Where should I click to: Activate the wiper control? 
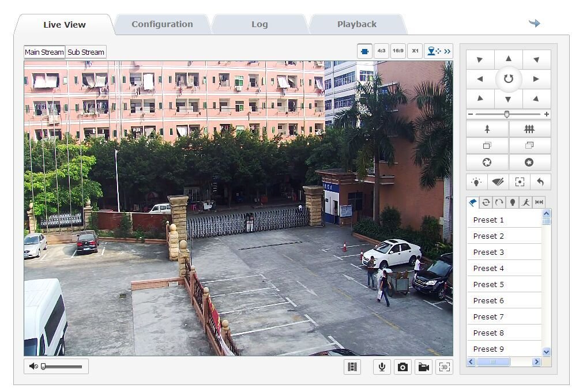(x=498, y=182)
